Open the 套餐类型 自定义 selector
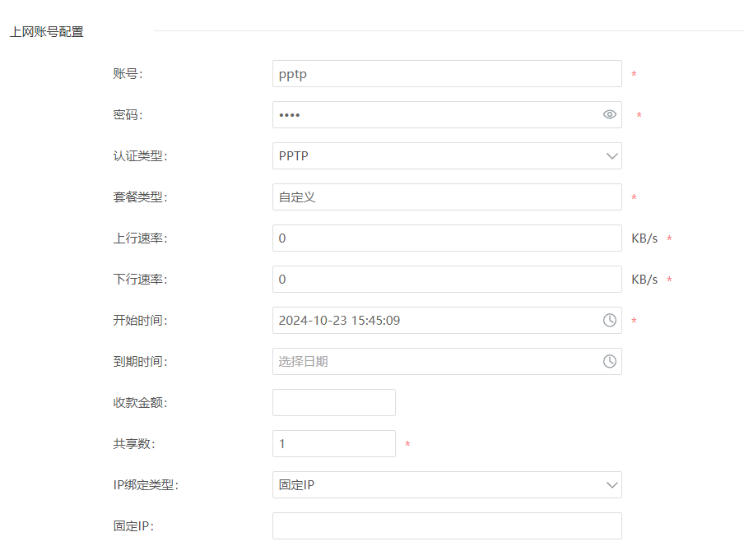744x560 pixels. coord(447,197)
